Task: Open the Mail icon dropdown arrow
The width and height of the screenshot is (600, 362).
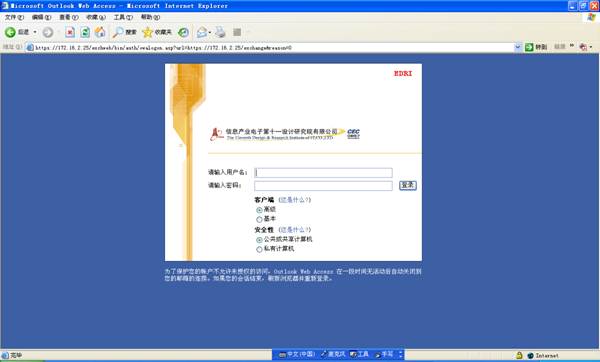Action: tap(210, 33)
